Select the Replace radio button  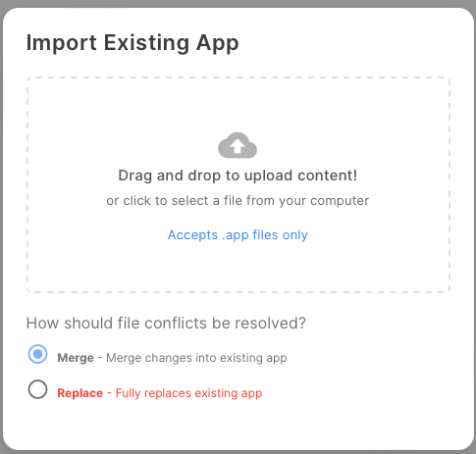click(x=37, y=389)
